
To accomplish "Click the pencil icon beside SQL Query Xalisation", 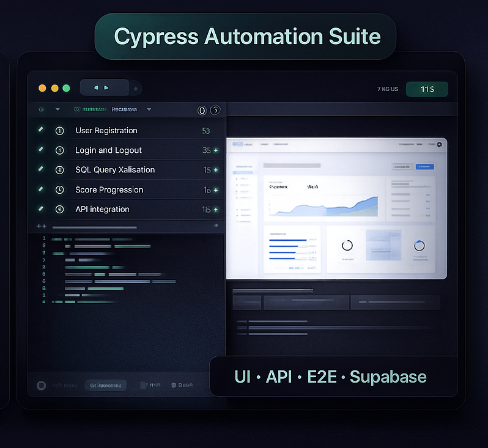I will [x=41, y=169].
